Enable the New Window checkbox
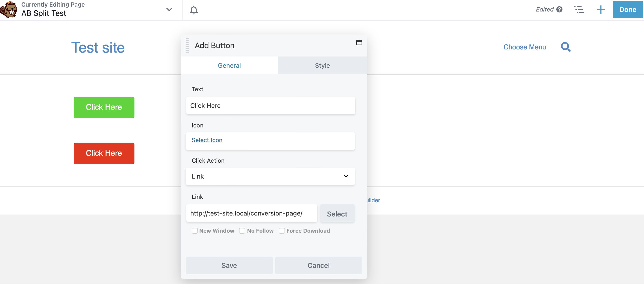The height and width of the screenshot is (284, 644). tap(194, 230)
